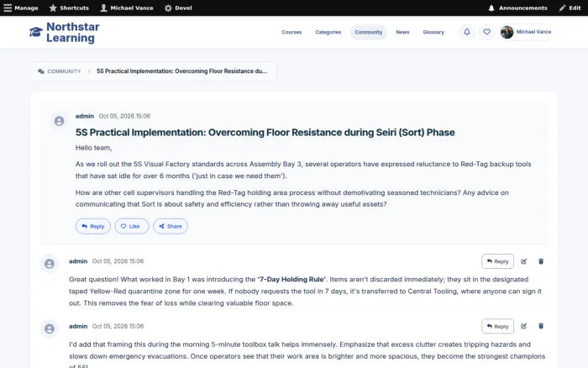The image size is (588, 368).
Task: Open the News nav item
Action: point(402,32)
